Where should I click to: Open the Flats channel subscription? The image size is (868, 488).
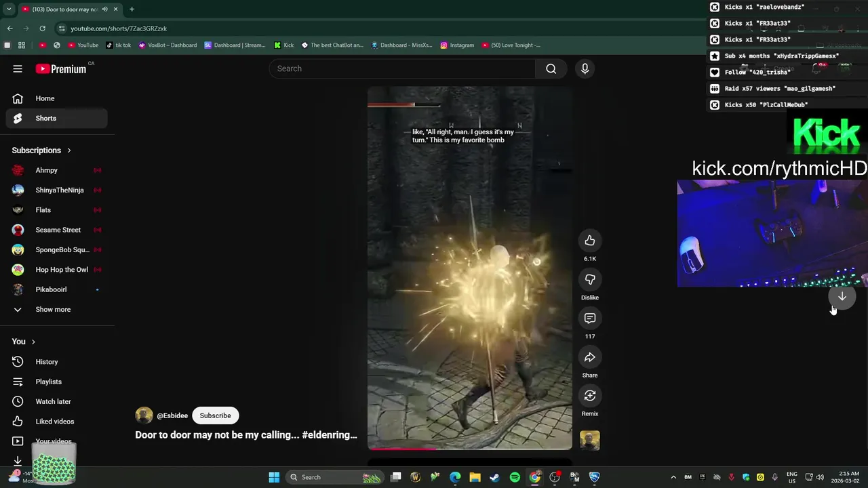[x=57, y=210]
